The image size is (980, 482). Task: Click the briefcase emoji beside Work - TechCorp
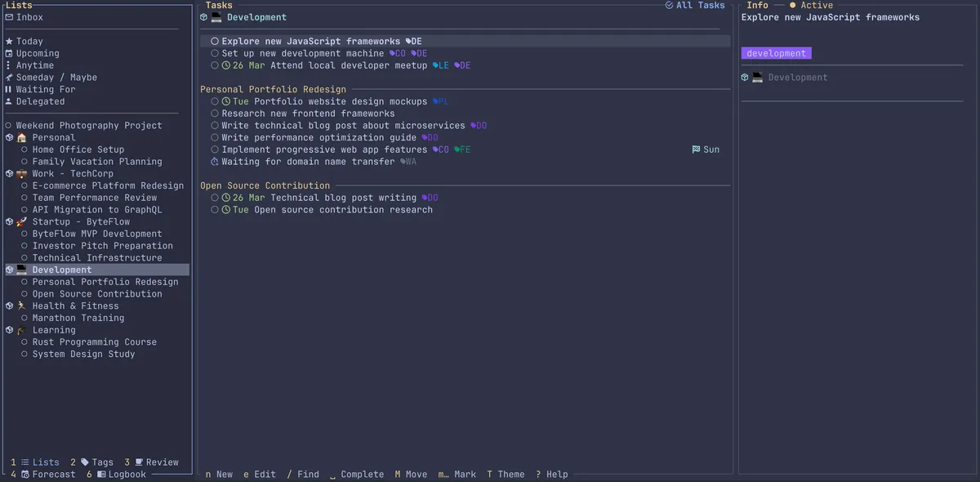point(22,173)
